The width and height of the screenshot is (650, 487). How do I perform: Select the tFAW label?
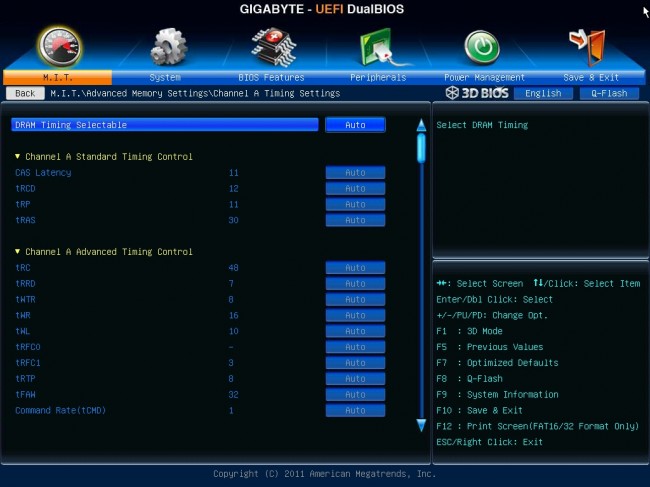point(25,395)
